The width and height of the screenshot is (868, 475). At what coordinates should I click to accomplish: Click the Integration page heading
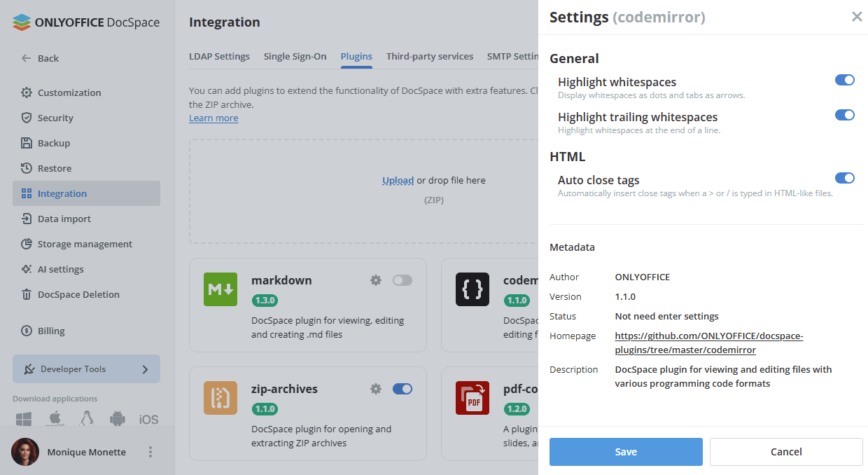tap(225, 22)
